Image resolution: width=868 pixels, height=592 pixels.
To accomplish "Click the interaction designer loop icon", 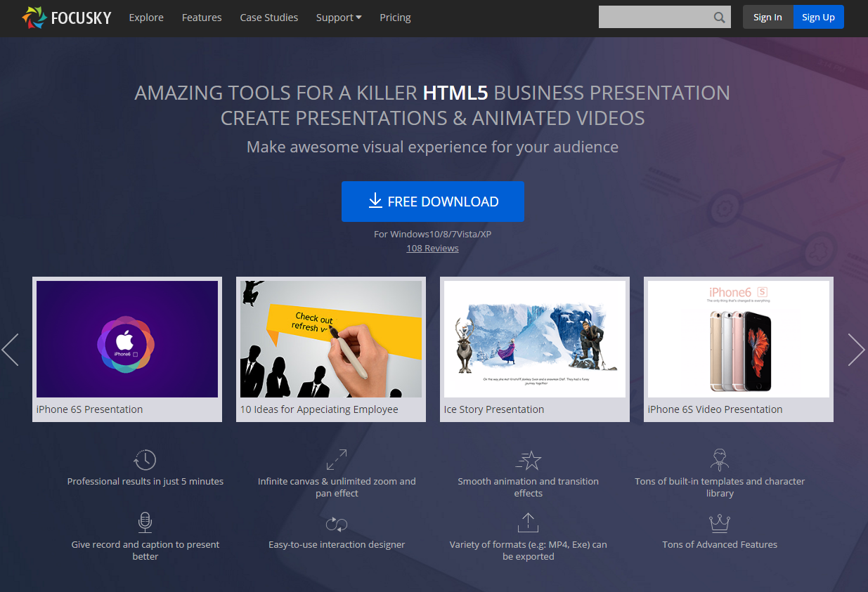I will click(x=337, y=524).
